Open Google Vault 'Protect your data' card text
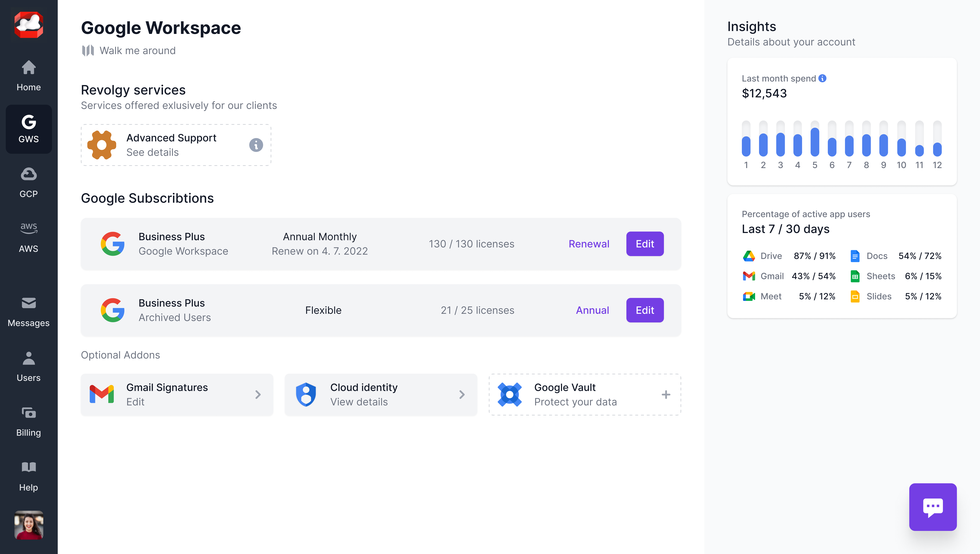Viewport: 980px width, 554px height. click(x=576, y=402)
